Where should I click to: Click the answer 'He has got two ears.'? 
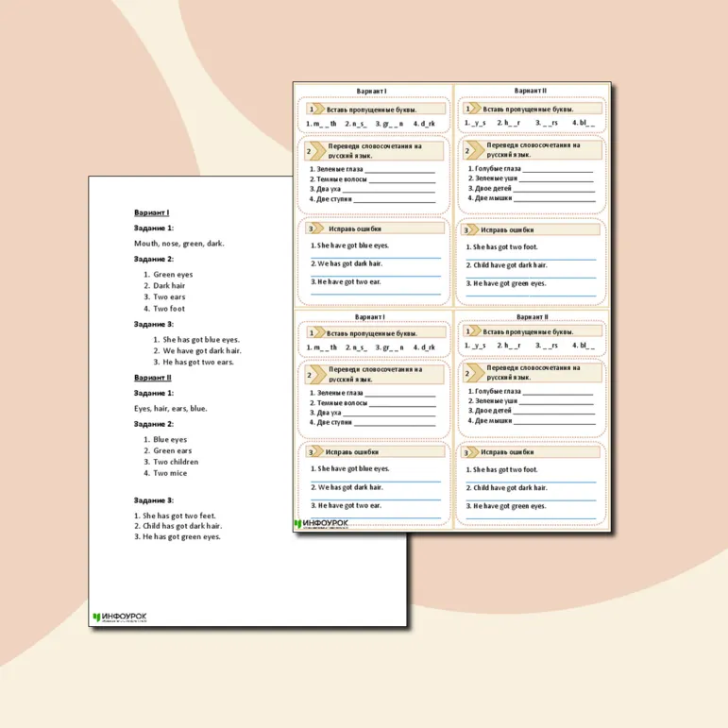[x=198, y=363]
